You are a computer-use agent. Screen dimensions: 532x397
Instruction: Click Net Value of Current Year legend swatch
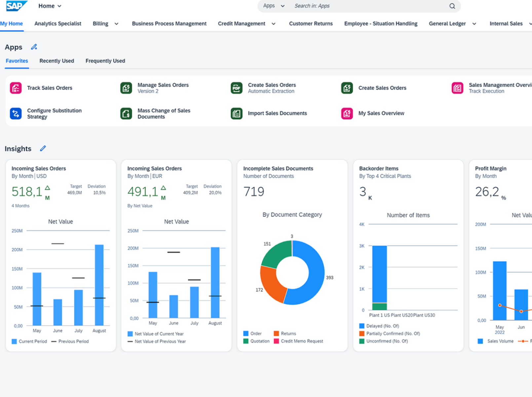(x=130, y=334)
